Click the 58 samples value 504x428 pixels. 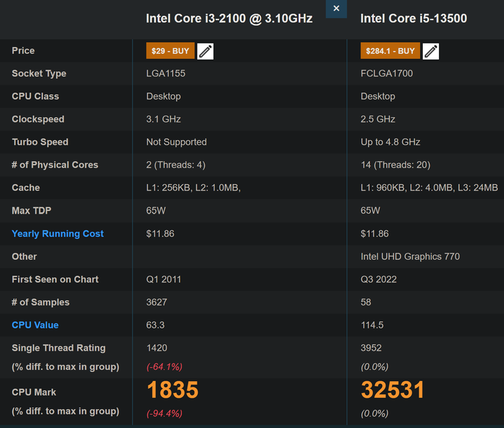tap(366, 303)
